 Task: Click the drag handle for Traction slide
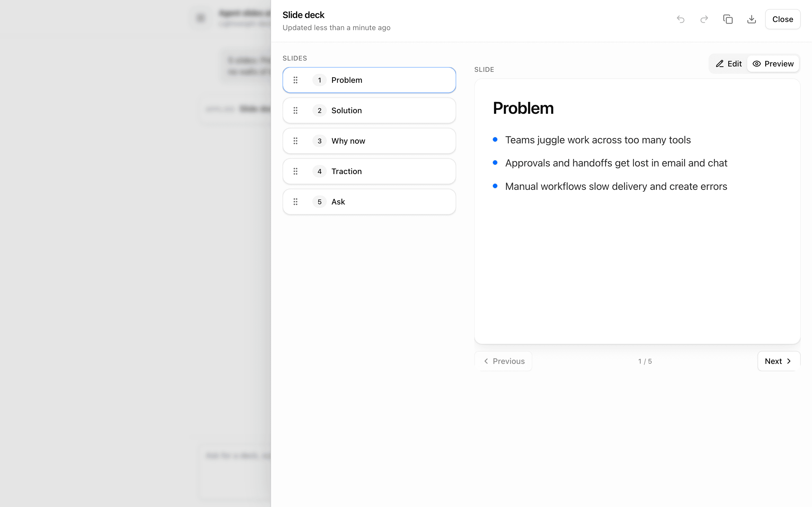[x=295, y=171]
